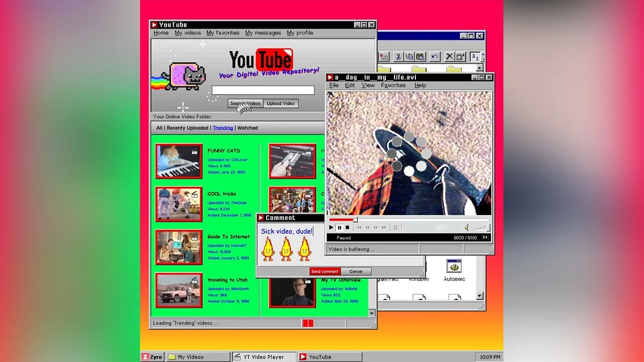Click the Copy icon in file window toolbar
The image size is (644, 362).
tap(409, 56)
